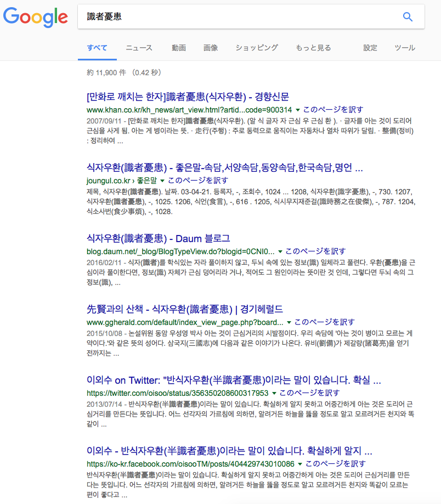Expand dropdown arrow beside joungul.co.kr result
441x504 pixels.
click(162, 181)
